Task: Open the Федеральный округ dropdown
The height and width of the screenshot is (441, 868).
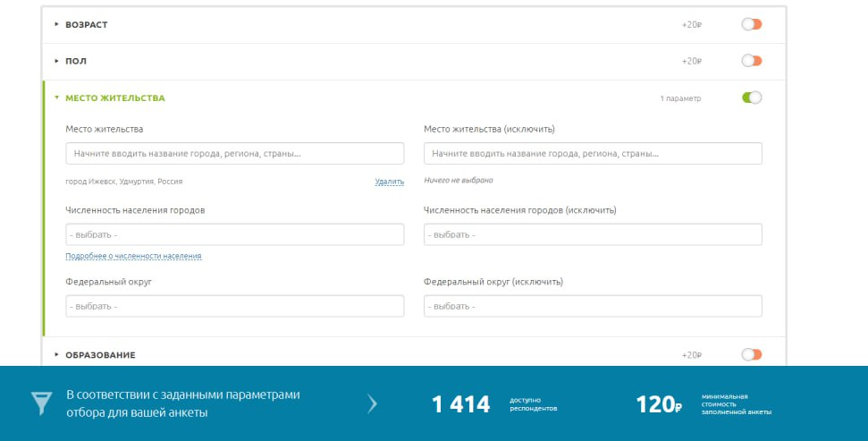Action: (x=235, y=306)
